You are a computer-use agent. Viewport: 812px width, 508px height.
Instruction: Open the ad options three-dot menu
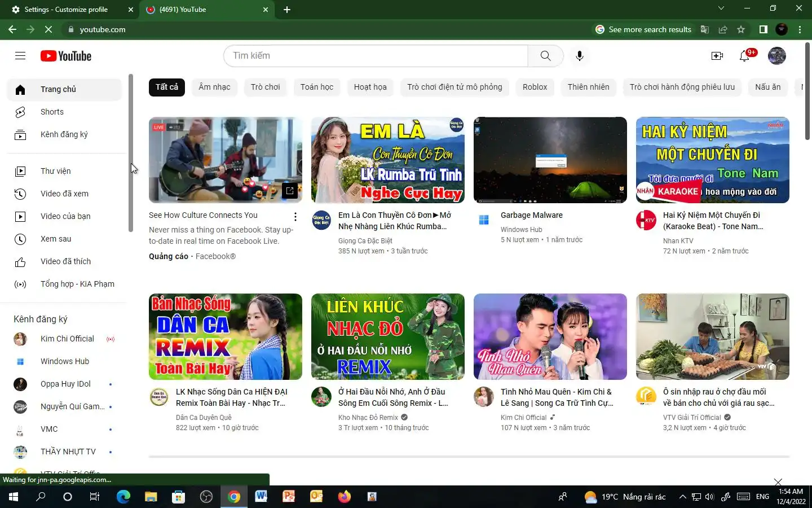coord(295,217)
